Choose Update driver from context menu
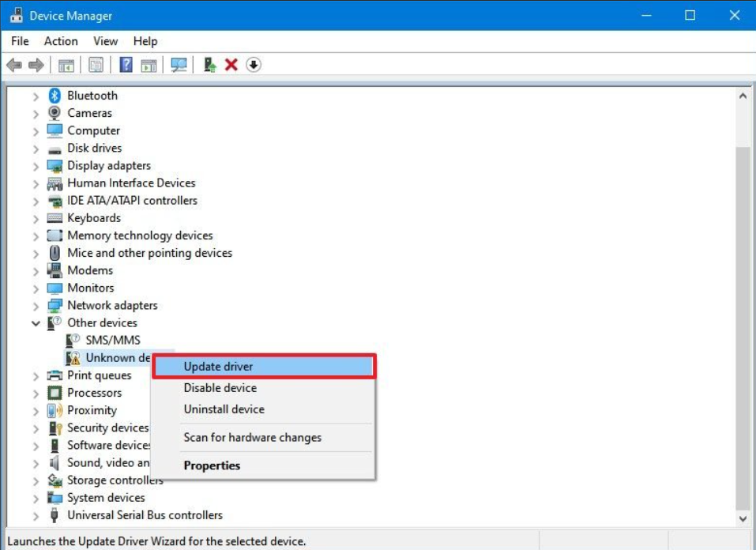The image size is (756, 550). point(218,366)
